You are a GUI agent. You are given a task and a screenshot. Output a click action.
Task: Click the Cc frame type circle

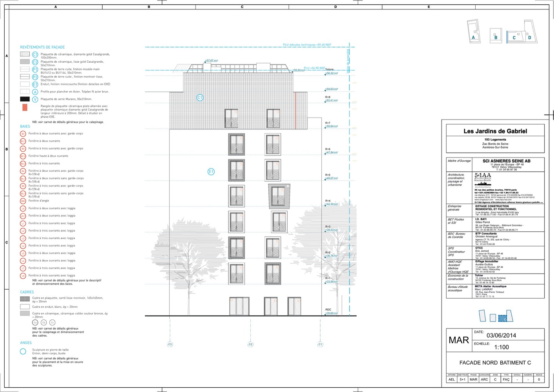pos(52,323)
